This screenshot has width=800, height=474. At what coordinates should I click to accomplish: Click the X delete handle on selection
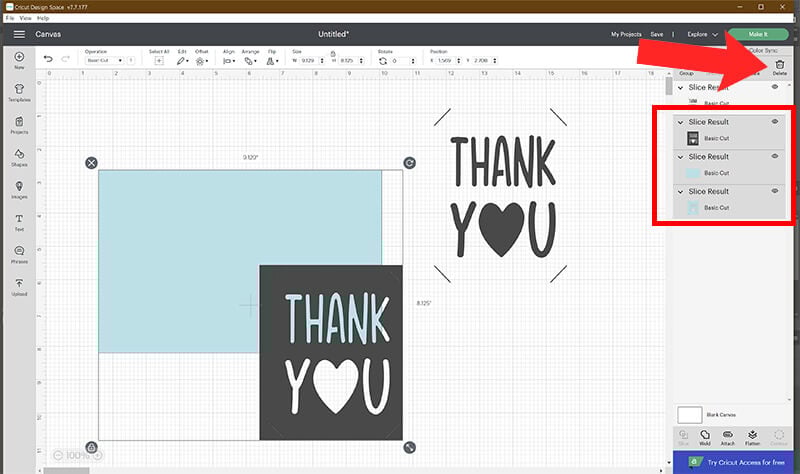coord(91,163)
